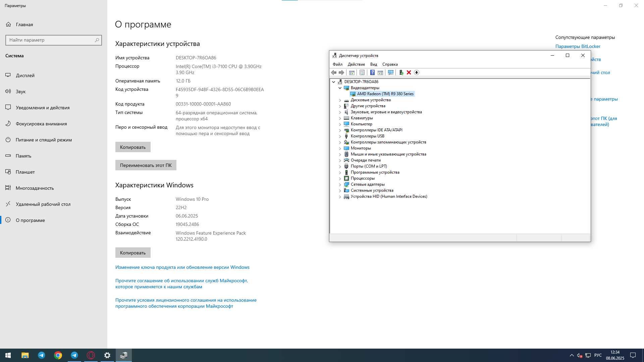Image resolution: width=644 pixels, height=362 pixels.
Task: Click the Forward arrow in Device Manager toolbar
Action: tap(341, 72)
